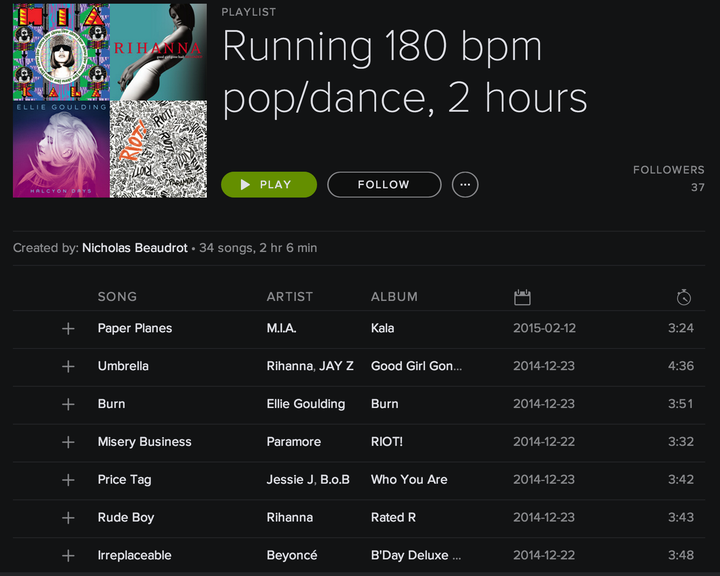Image resolution: width=720 pixels, height=576 pixels.
Task: Click the duration 3:24 for Paper Planes
Action: point(681,328)
